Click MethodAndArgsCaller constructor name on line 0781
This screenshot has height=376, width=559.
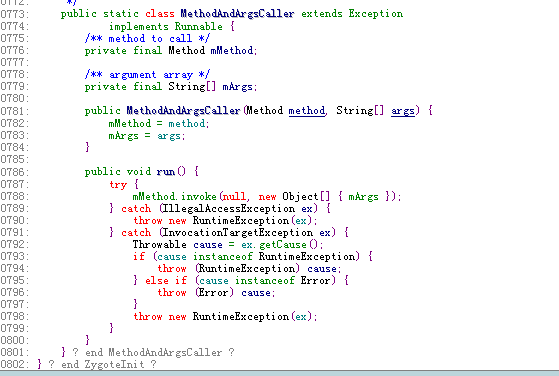(x=183, y=110)
